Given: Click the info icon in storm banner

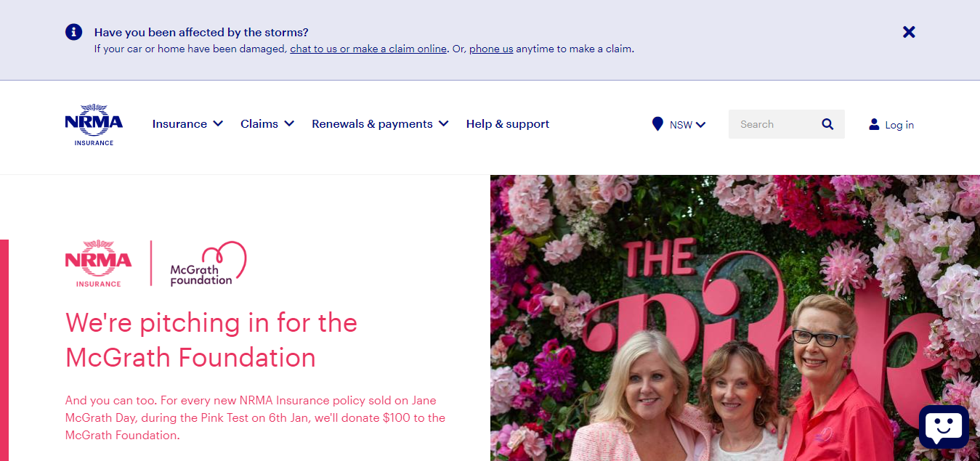Looking at the screenshot, I should coord(73,32).
